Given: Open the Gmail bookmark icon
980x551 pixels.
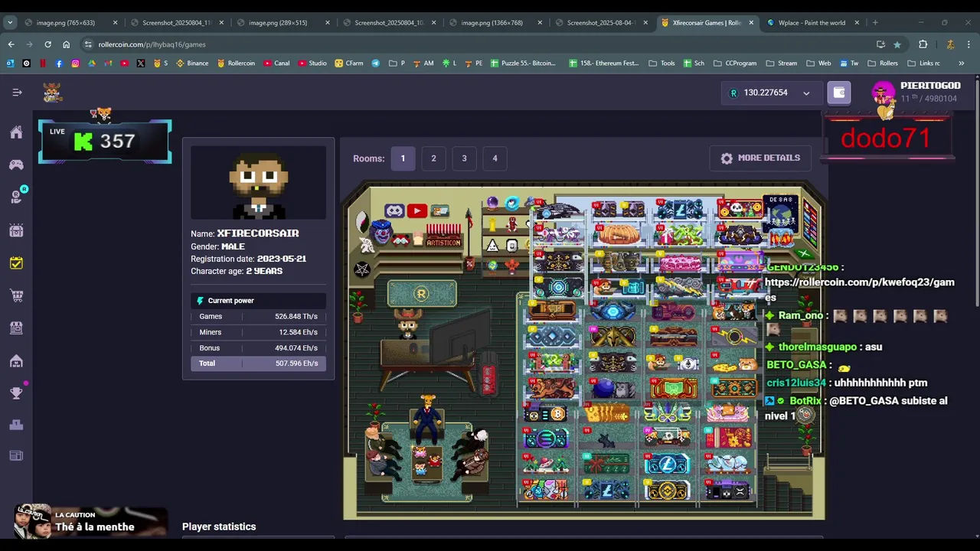Looking at the screenshot, I should pyautogui.click(x=108, y=63).
